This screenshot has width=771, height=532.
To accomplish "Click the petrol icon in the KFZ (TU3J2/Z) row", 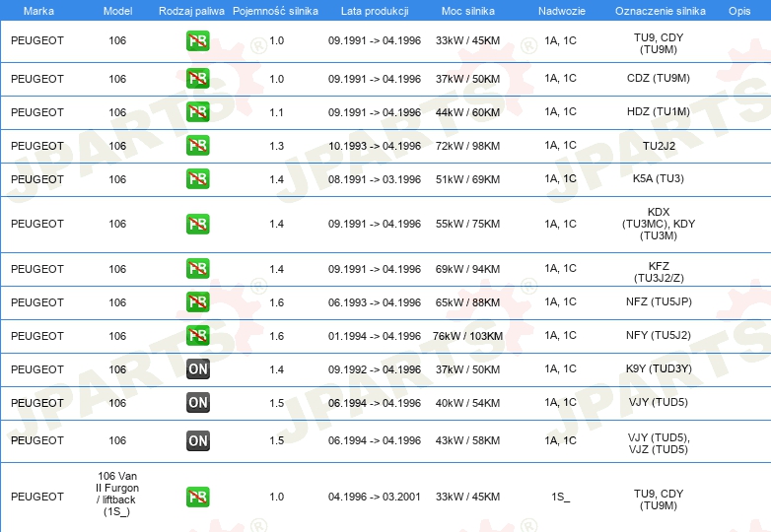I will click(x=197, y=269).
